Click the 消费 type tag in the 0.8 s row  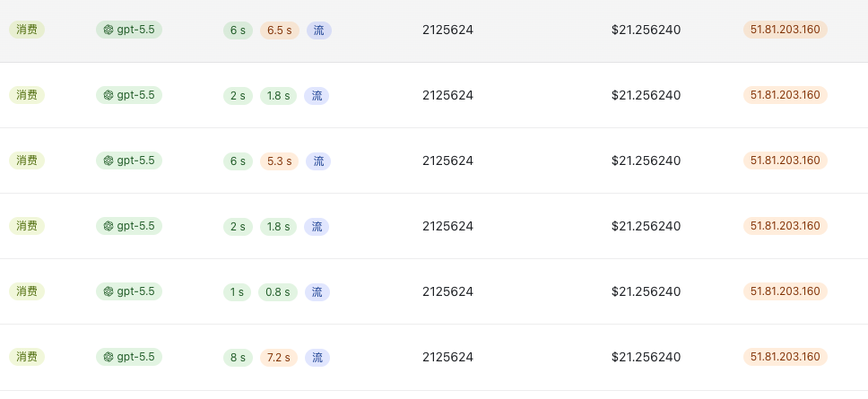(x=27, y=291)
